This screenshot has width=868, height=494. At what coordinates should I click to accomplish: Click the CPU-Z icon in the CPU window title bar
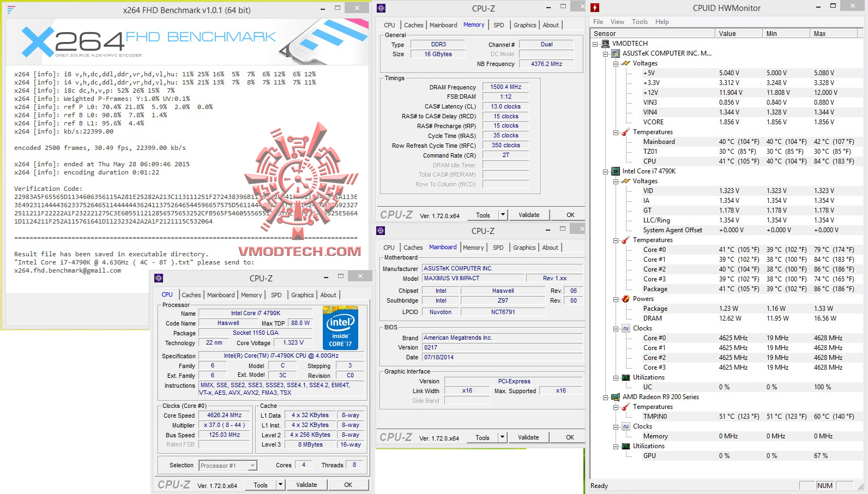tap(159, 278)
